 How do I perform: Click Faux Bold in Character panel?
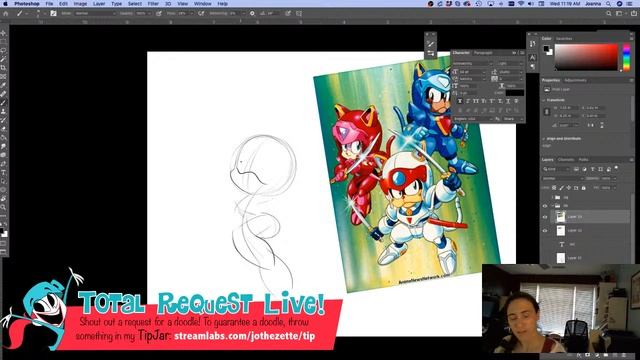460,101
